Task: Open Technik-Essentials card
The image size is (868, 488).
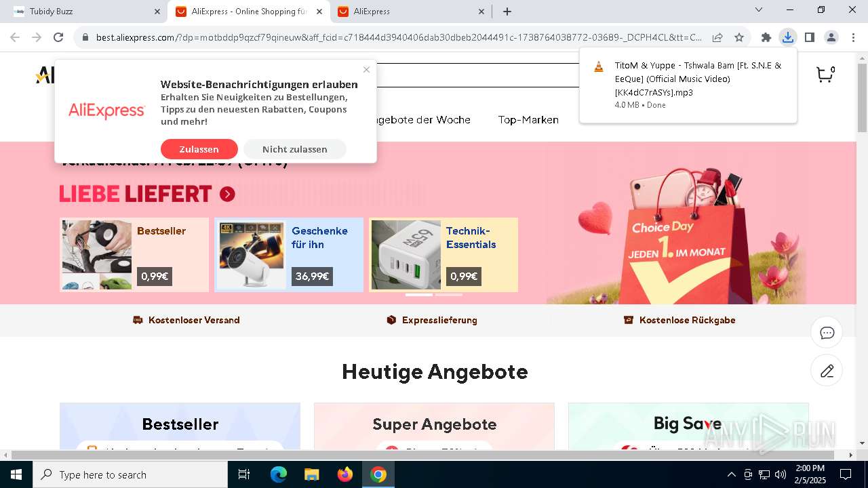Action: point(443,255)
